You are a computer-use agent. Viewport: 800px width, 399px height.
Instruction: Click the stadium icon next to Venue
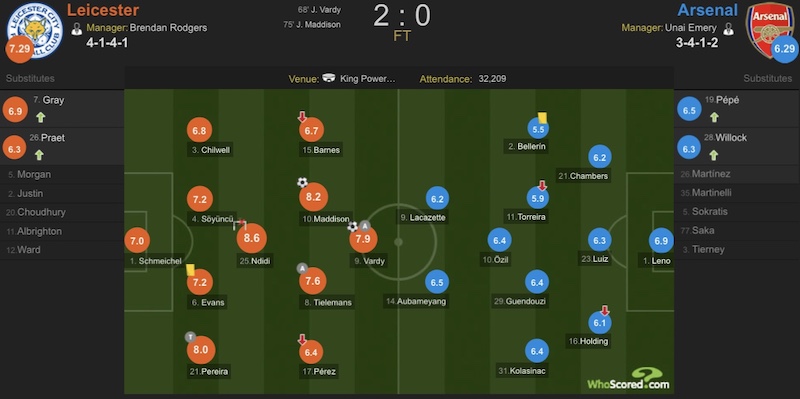(x=329, y=79)
